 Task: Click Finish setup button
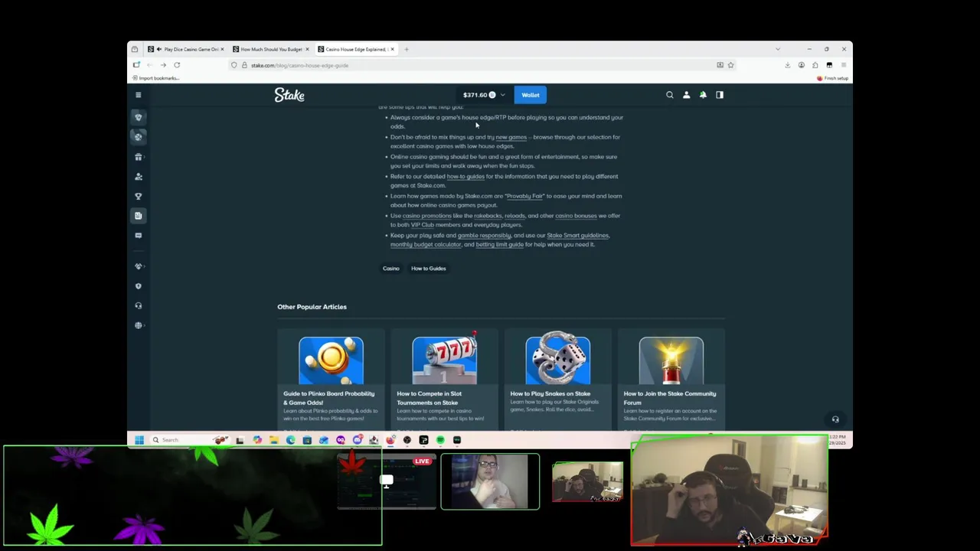[x=832, y=78]
